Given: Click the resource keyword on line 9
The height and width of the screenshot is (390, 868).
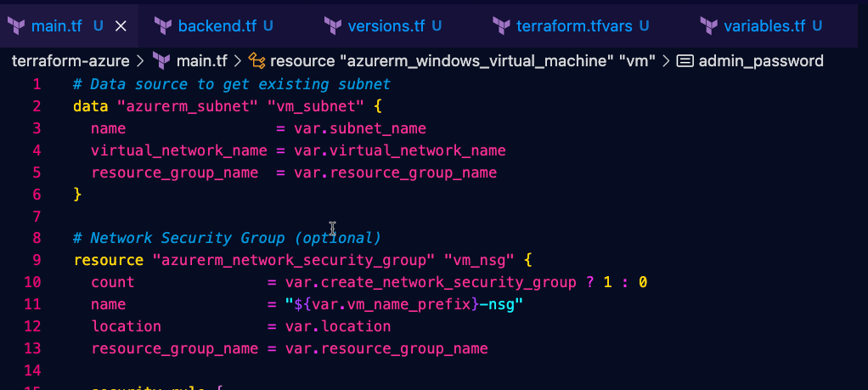Looking at the screenshot, I should pos(108,260).
